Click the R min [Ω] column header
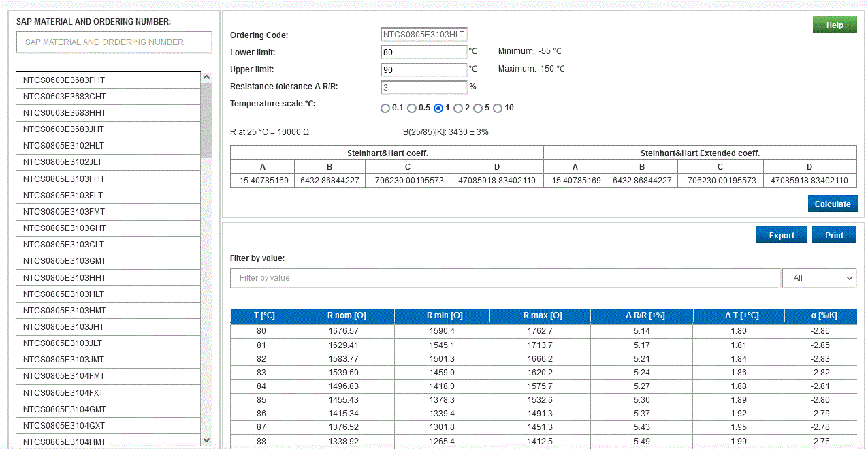 [x=441, y=316]
